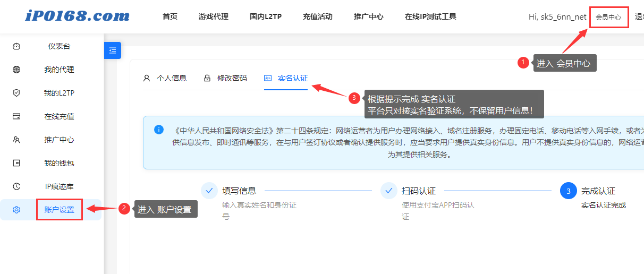The image size is (644, 274).
Task: Click the checkmark circle for step 扫码认证
Action: pyautogui.click(x=389, y=191)
